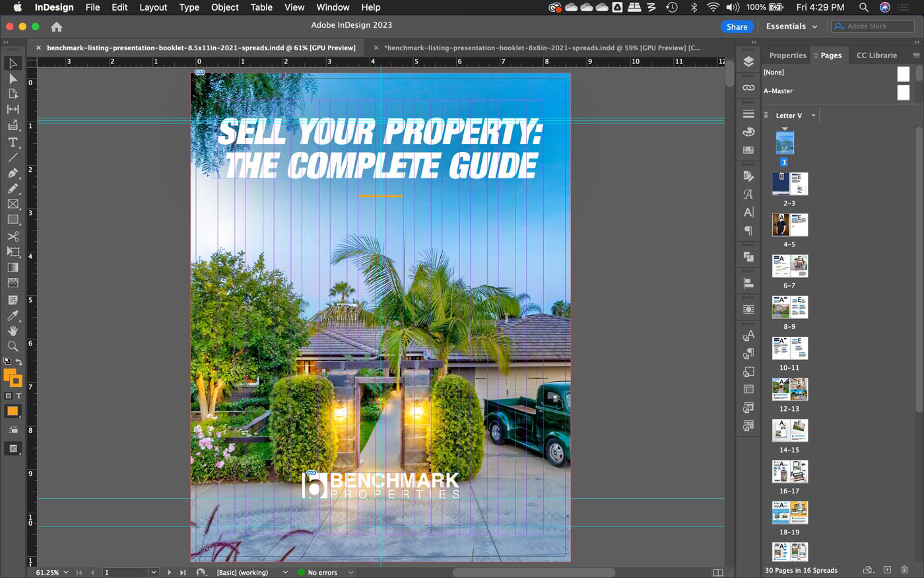This screenshot has width=924, height=578.
Task: Select the Line tool
Action: coord(13,157)
